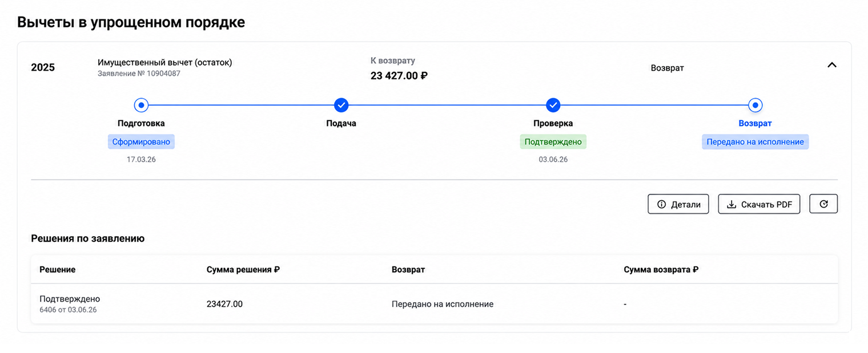Click the refresh circular arrow icon
The image size is (868, 353).
click(823, 204)
